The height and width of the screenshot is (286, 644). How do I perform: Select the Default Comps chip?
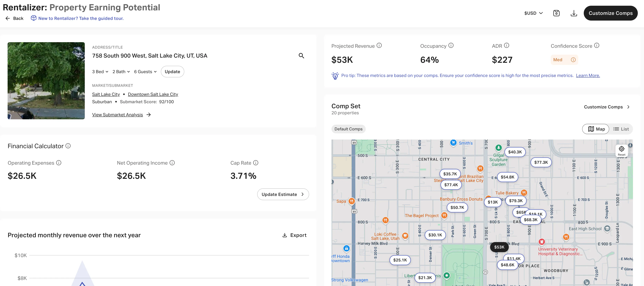pyautogui.click(x=348, y=129)
